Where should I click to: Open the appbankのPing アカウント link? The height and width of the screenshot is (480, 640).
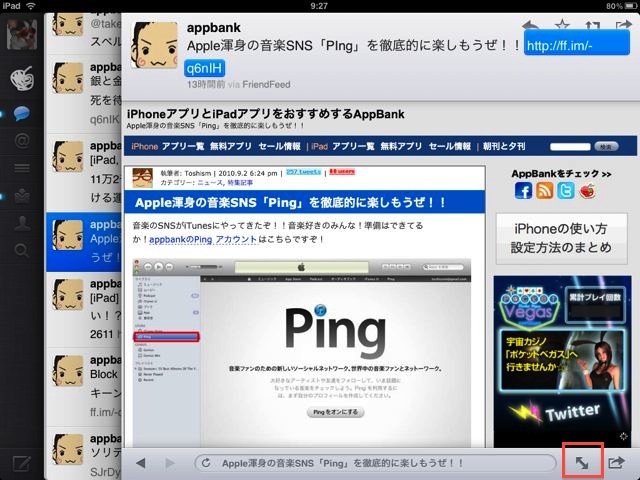[x=203, y=240]
